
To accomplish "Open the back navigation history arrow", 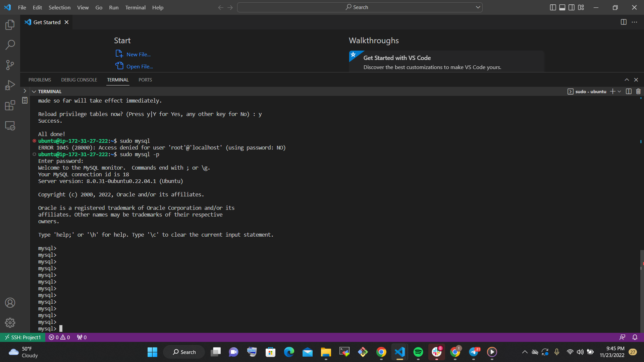I will pos(220,7).
